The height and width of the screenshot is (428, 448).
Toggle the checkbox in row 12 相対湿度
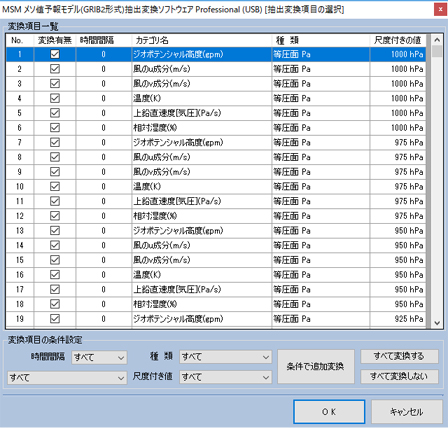pos(55,216)
